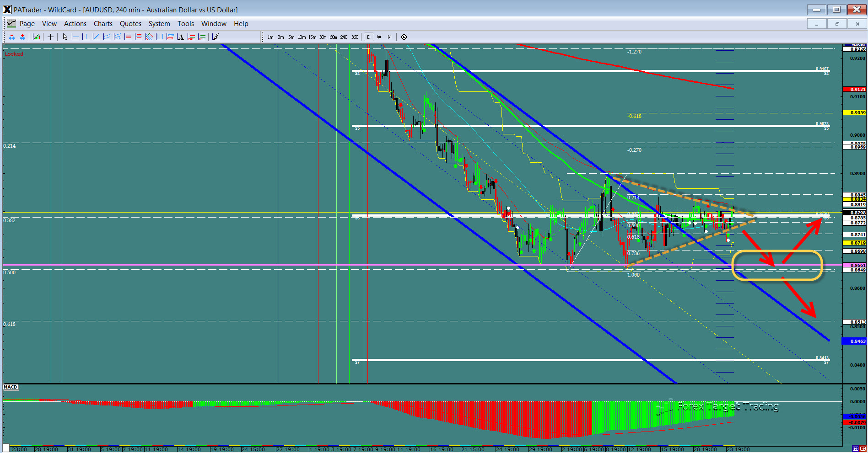868x453 pixels.
Task: Select the horizontal line drawing tool
Action: pos(75,37)
